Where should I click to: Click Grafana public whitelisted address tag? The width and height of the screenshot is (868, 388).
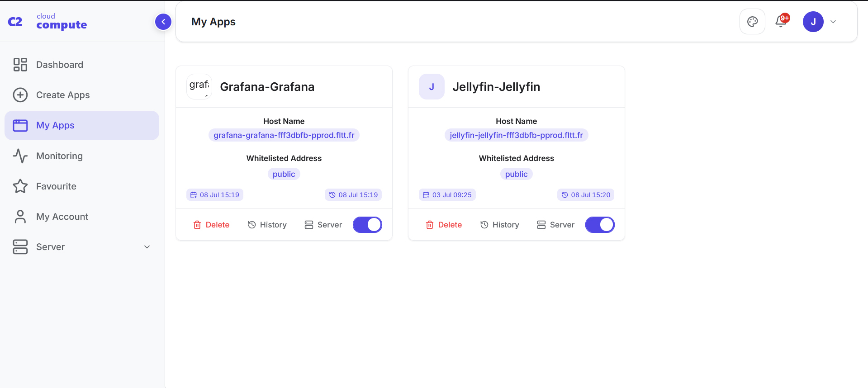284,174
